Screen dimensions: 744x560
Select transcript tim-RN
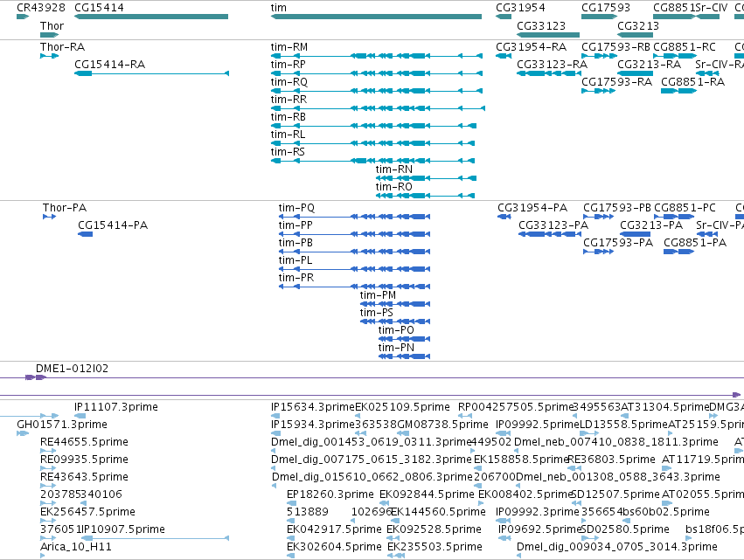[426, 178]
